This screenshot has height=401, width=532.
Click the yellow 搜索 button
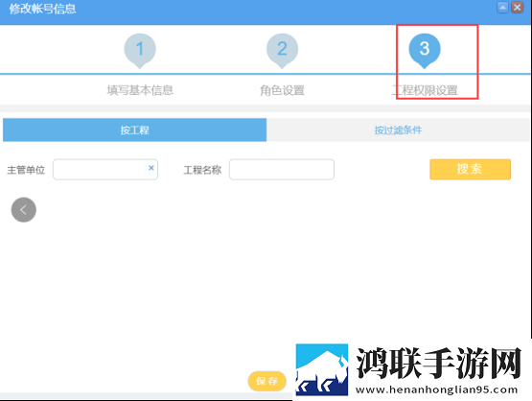(470, 169)
